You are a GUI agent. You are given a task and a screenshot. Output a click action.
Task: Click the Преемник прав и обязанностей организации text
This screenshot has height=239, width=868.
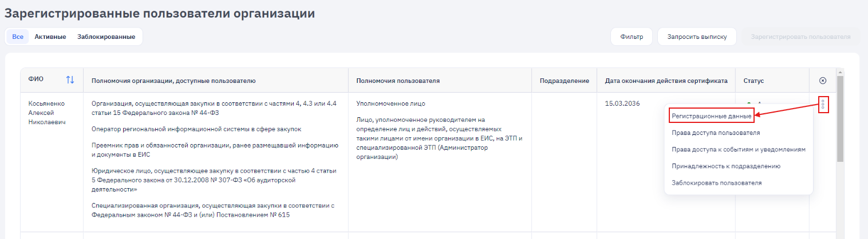[x=215, y=150]
